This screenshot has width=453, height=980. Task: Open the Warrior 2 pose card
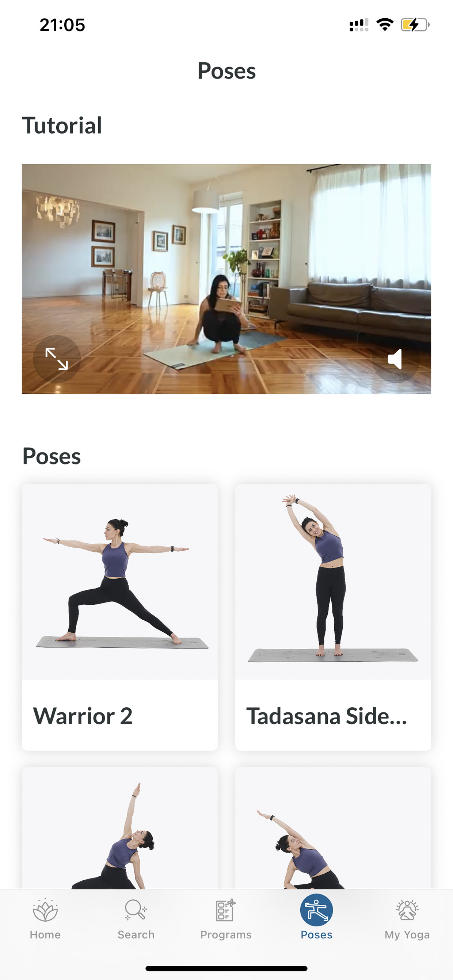tap(120, 617)
